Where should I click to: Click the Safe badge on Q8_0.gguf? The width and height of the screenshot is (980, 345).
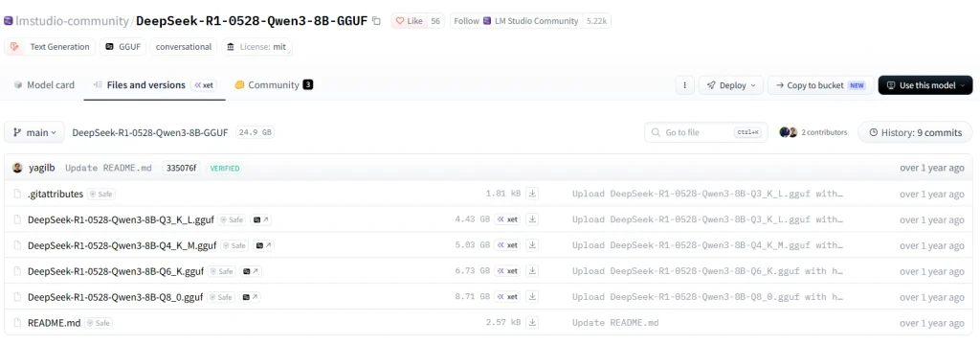click(x=221, y=297)
